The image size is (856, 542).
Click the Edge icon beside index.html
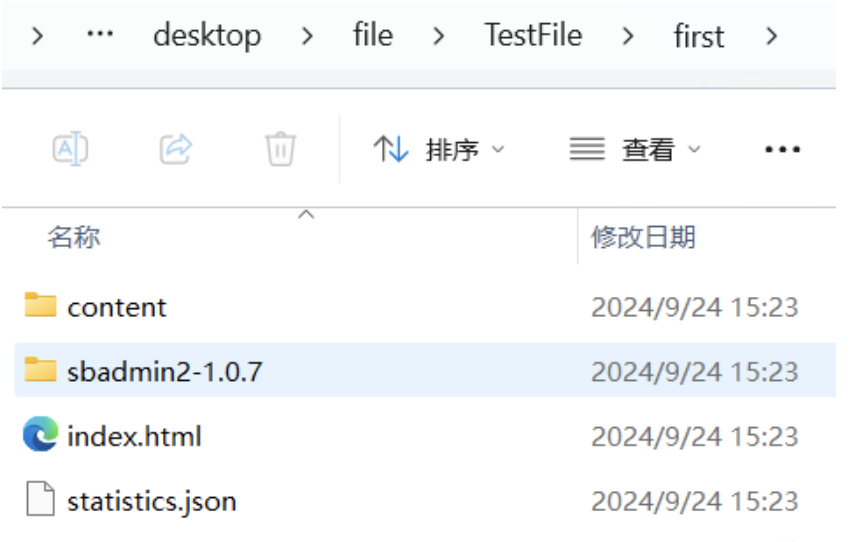click(40, 434)
